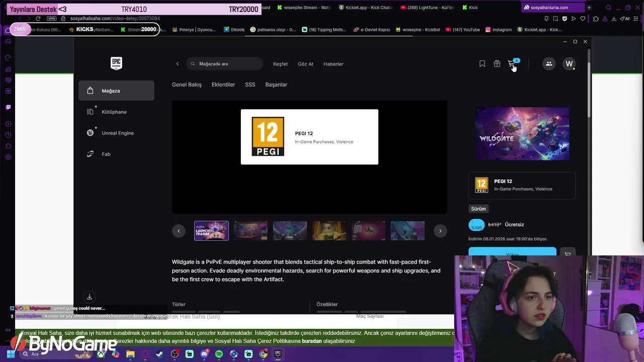Reload the sosyalhalisaha page
This screenshot has height=362, width=644.
coord(38,19)
